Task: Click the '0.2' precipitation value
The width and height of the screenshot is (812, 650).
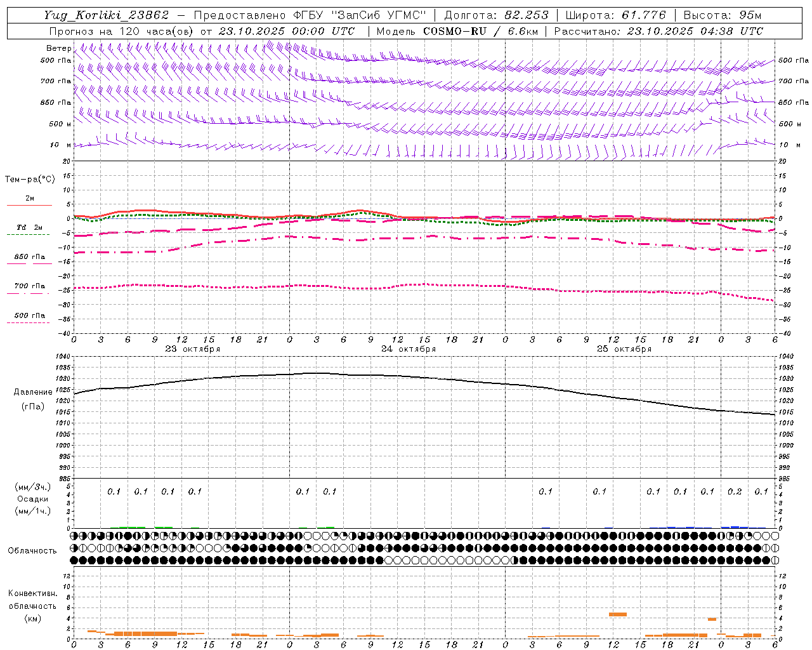Action: tap(735, 491)
